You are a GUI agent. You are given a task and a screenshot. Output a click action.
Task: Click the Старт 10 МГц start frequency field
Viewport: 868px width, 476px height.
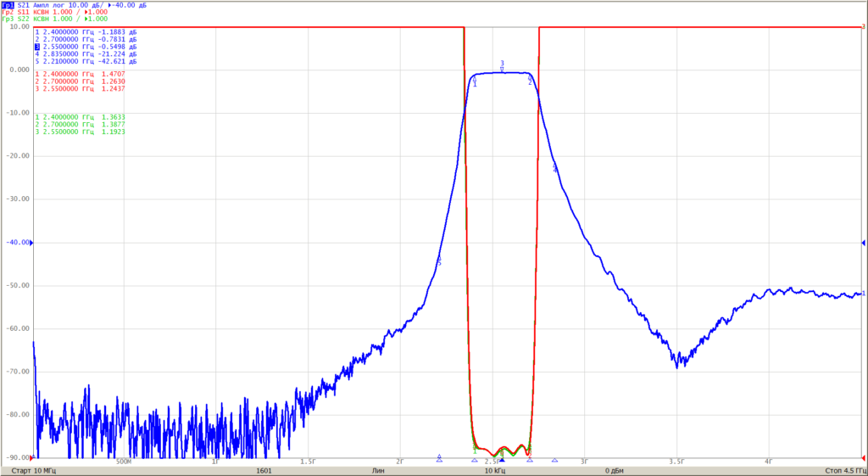tap(33, 470)
